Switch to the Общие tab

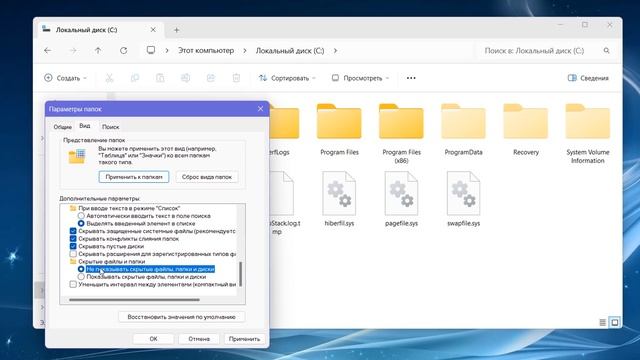pyautogui.click(x=62, y=127)
